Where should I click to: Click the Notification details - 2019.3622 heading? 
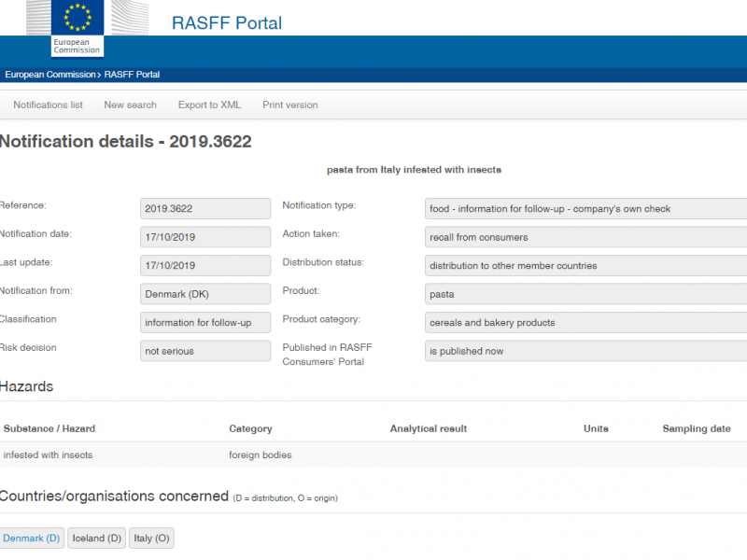coord(125,142)
